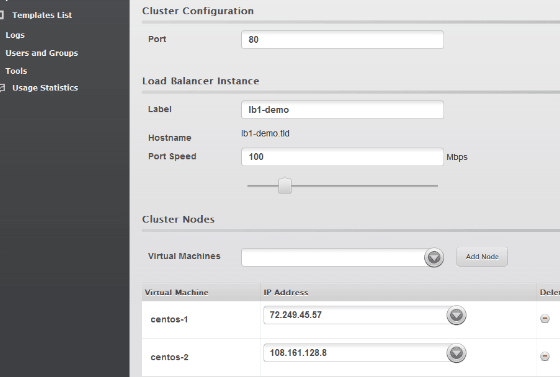
Task: Delete the centos-2 node
Action: click(545, 356)
